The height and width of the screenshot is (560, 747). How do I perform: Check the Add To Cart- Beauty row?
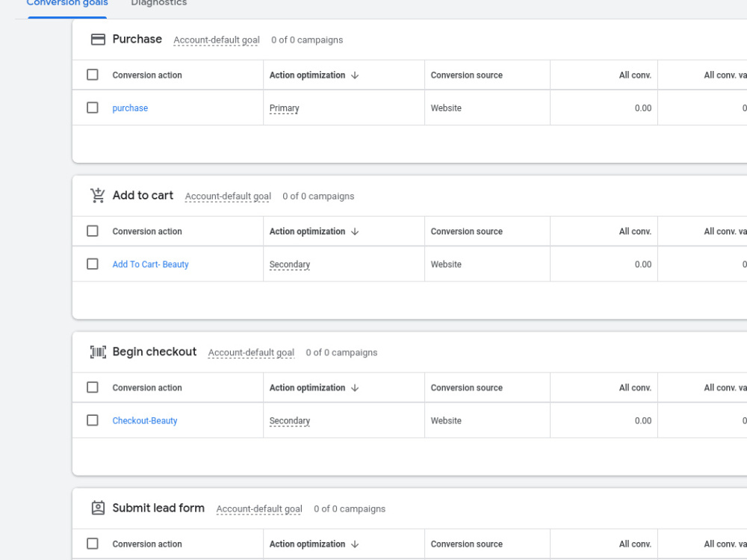pyautogui.click(x=93, y=264)
